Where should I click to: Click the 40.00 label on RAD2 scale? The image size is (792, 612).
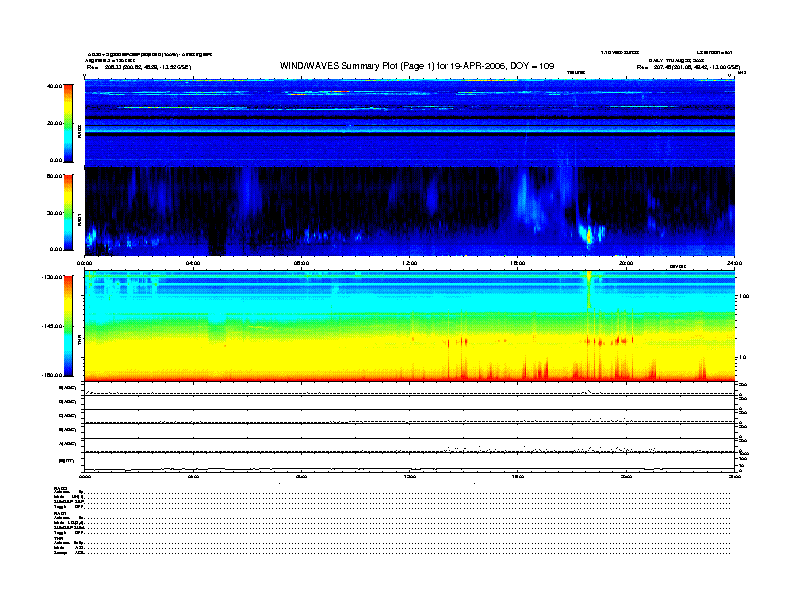point(54,86)
